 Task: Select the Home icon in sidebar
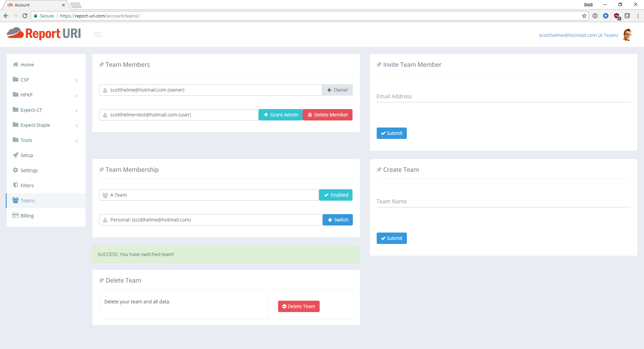[15, 64]
